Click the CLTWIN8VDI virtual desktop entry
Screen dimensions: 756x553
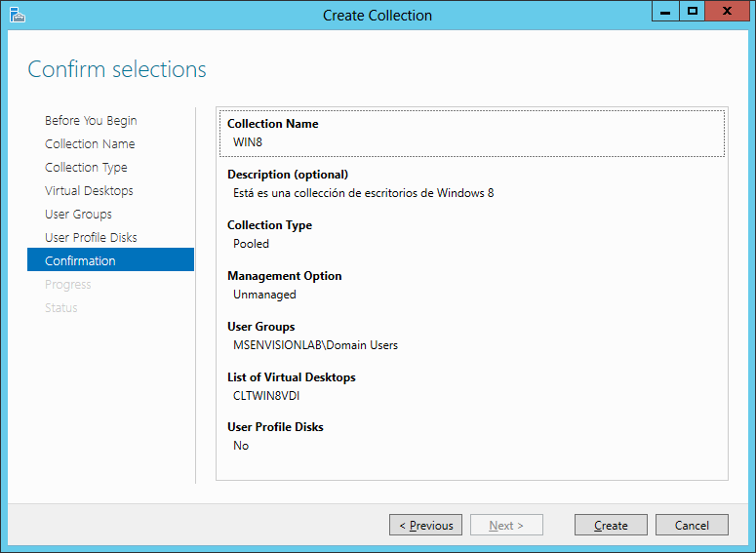(x=266, y=396)
